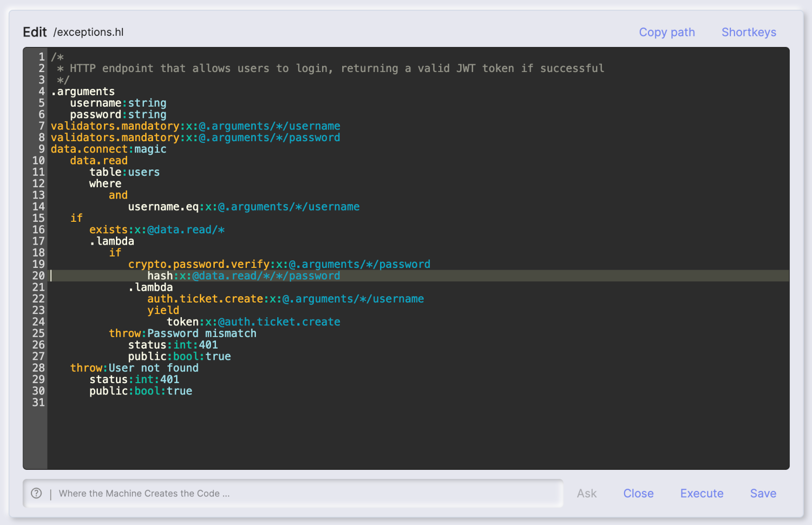The height and width of the screenshot is (525, 812).
Task: Click the data.connect:magic line
Action: (108, 149)
